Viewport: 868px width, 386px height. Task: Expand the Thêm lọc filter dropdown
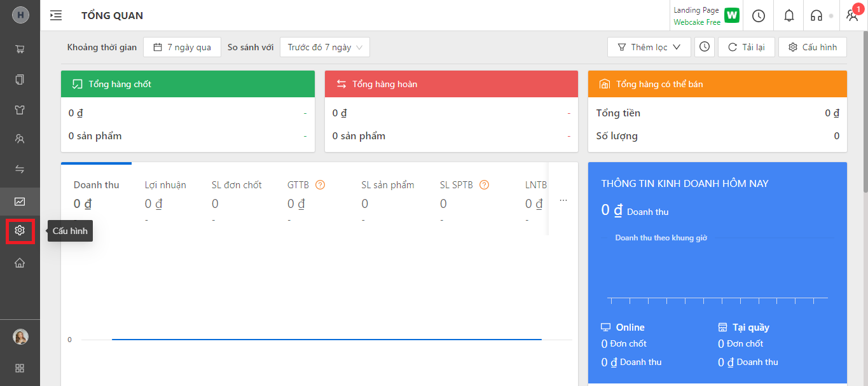[x=649, y=47]
